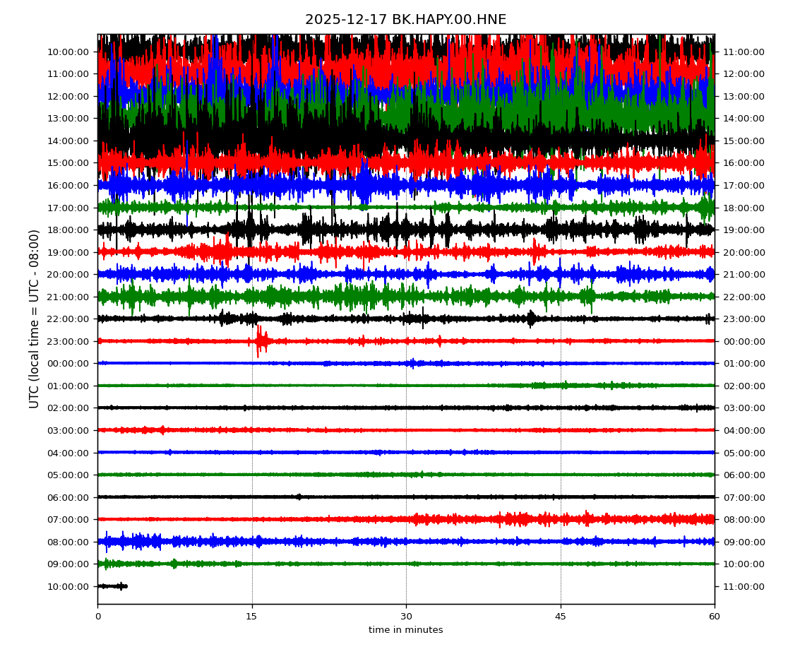Viewport: 812px width, 671px height.
Task: Click the green trace on the 01:00:00 row
Action: click(x=406, y=386)
